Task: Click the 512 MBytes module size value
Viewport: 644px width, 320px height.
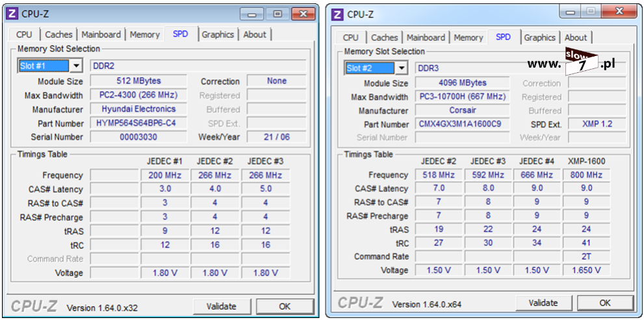Action: tap(138, 81)
